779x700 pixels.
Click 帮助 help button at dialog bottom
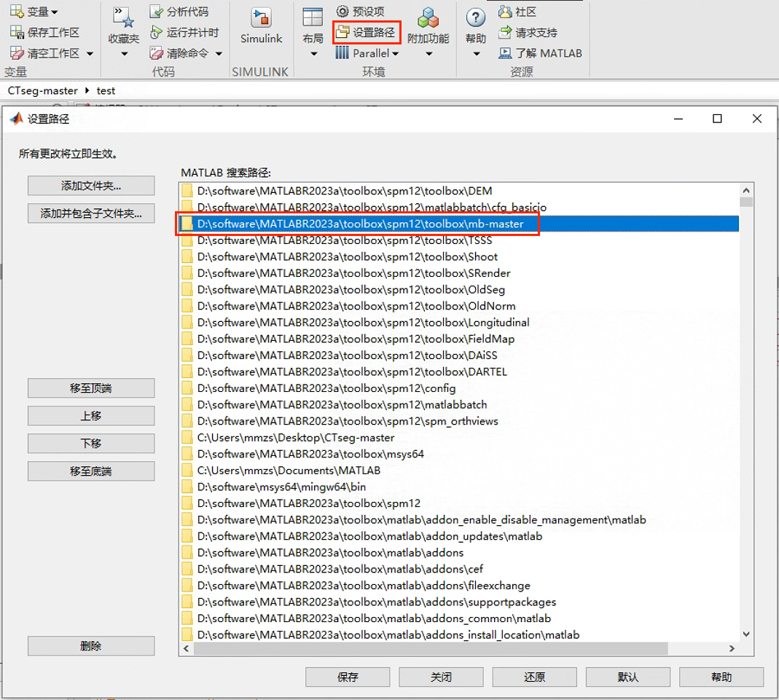721,677
